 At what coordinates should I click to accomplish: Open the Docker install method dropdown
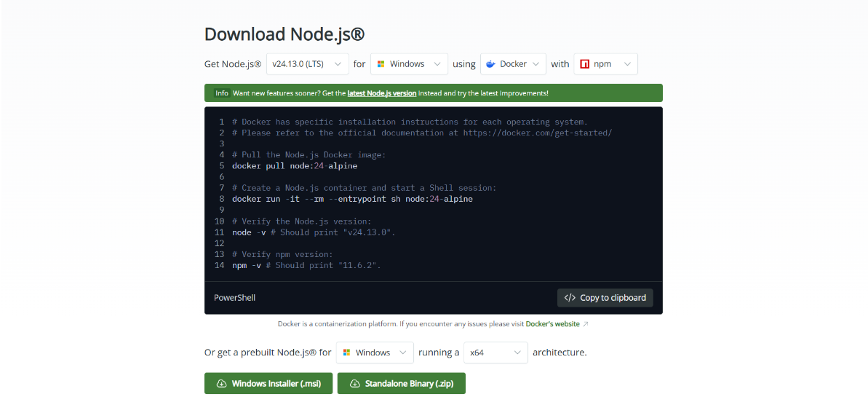513,64
